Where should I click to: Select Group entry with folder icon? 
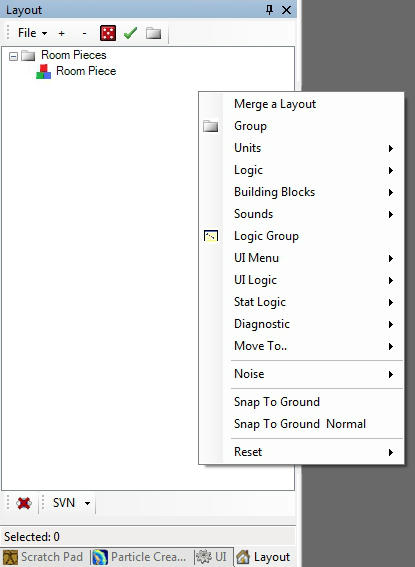pos(301,126)
